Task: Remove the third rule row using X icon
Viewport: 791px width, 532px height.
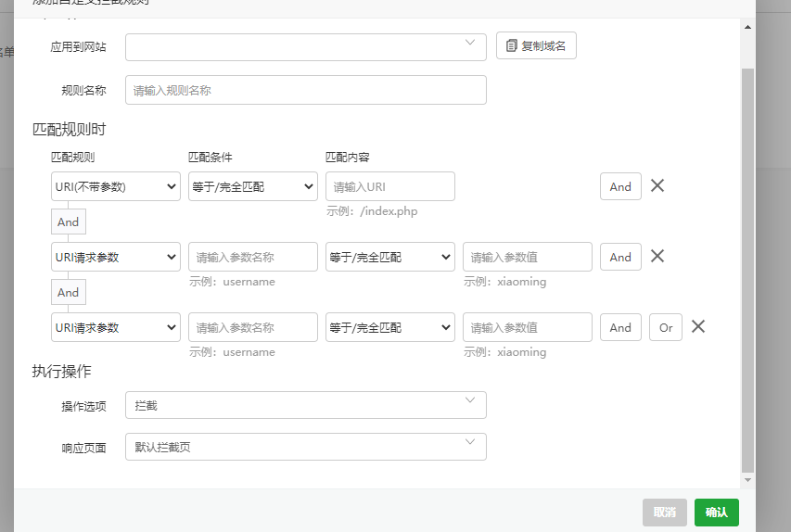Action: pyautogui.click(x=699, y=326)
